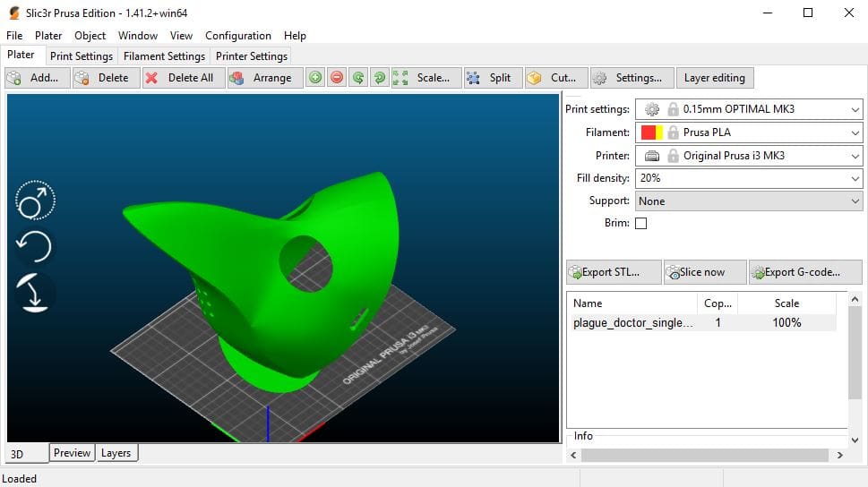Click Slic3r app icon in title bar
Screen dimensions: 868x487
pyautogui.click(x=13, y=13)
